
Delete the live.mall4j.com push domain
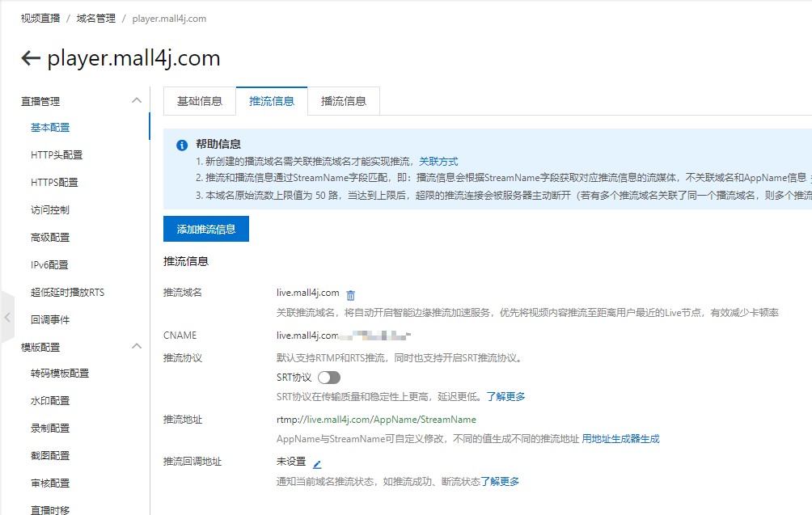350,295
